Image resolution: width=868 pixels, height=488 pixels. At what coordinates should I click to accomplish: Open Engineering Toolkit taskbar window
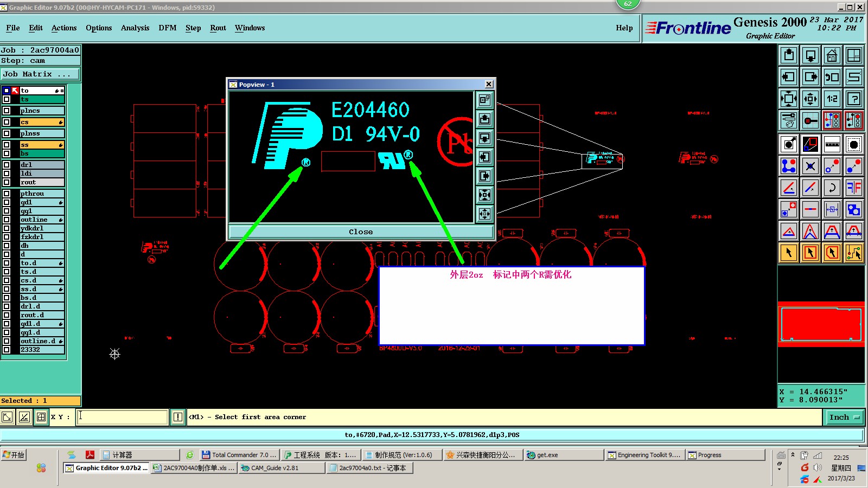tap(644, 455)
